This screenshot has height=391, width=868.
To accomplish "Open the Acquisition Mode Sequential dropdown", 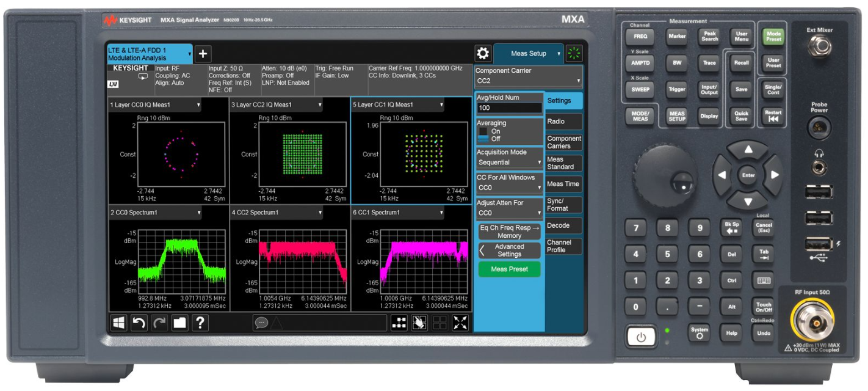I will point(510,163).
